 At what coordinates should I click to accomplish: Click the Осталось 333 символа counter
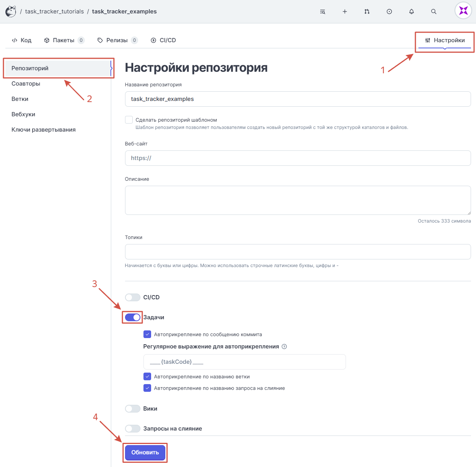pos(444,221)
